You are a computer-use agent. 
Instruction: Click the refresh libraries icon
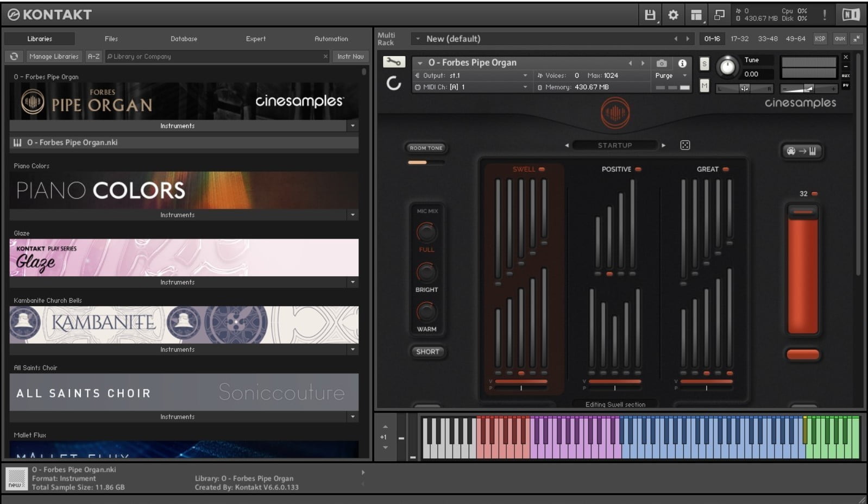coord(14,57)
